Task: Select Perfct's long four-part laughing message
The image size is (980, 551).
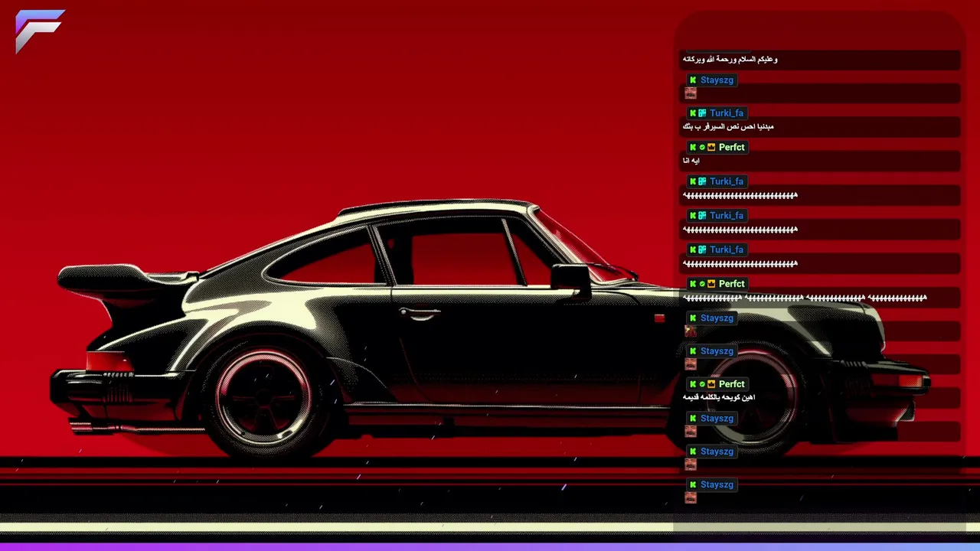Action: tap(805, 298)
